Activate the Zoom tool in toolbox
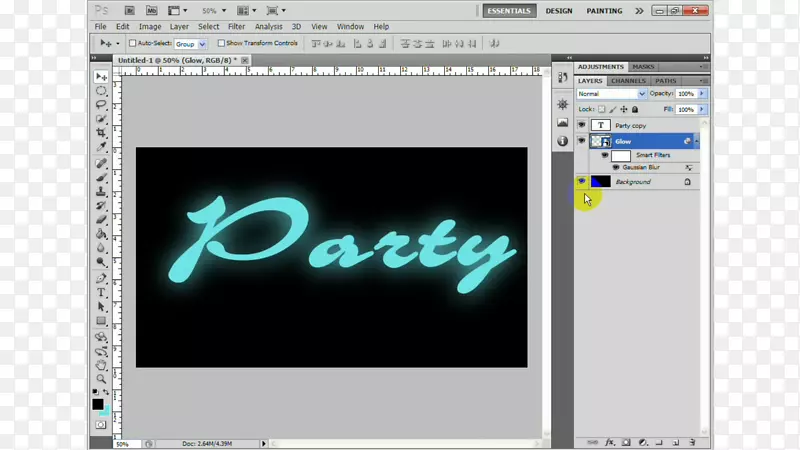Viewport: 800px width, 450px height. tap(101, 379)
